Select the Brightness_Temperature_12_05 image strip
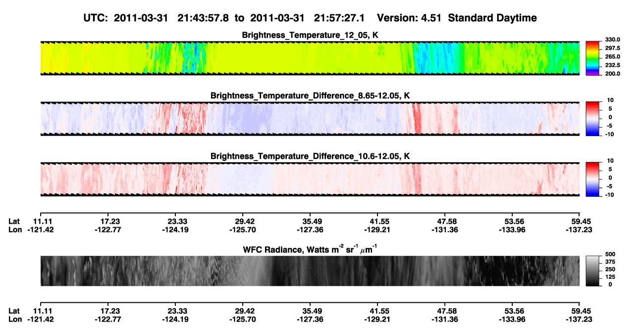 (x=310, y=58)
